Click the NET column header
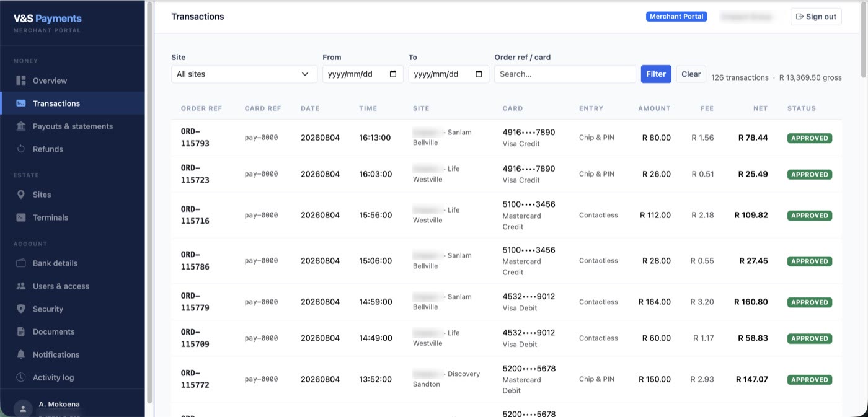The height and width of the screenshot is (417, 868). click(x=761, y=108)
